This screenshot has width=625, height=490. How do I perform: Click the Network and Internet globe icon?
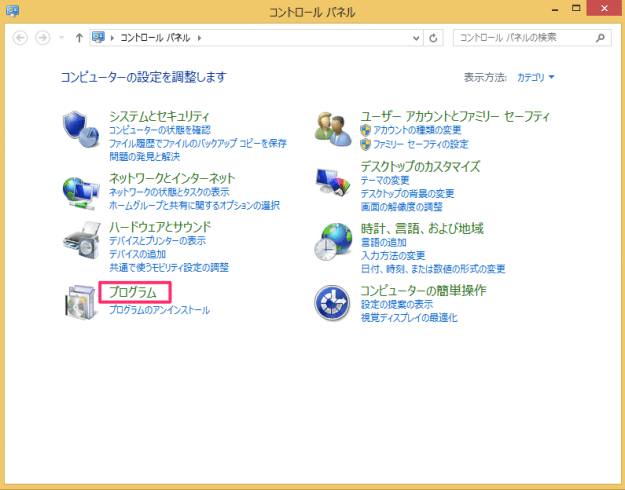81,194
